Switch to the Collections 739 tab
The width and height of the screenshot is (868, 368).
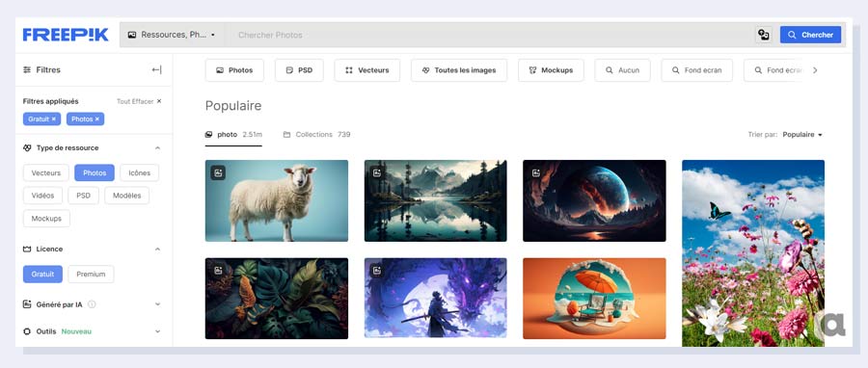316,134
